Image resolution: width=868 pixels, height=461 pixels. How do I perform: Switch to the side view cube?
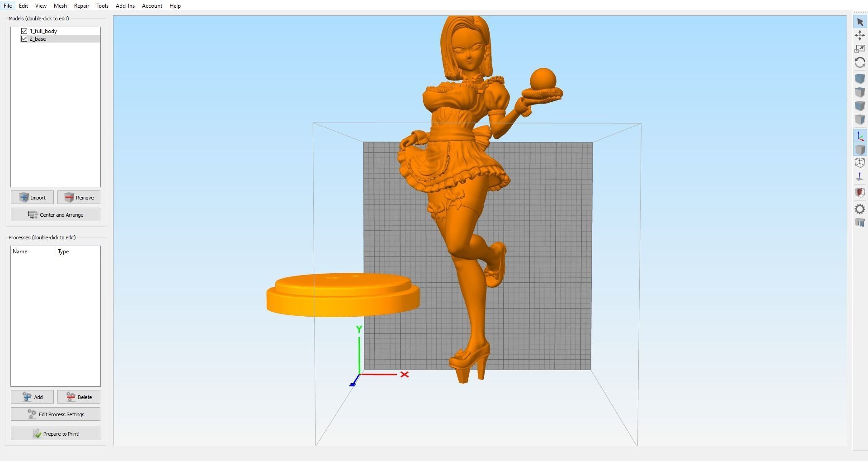click(x=860, y=119)
